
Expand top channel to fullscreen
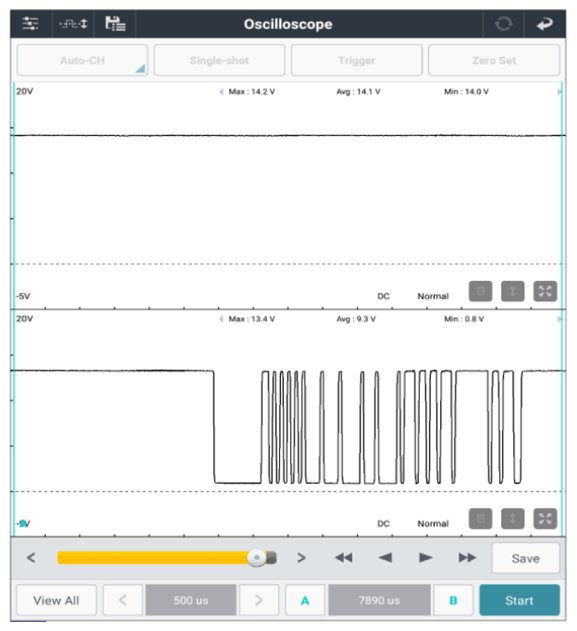[545, 291]
